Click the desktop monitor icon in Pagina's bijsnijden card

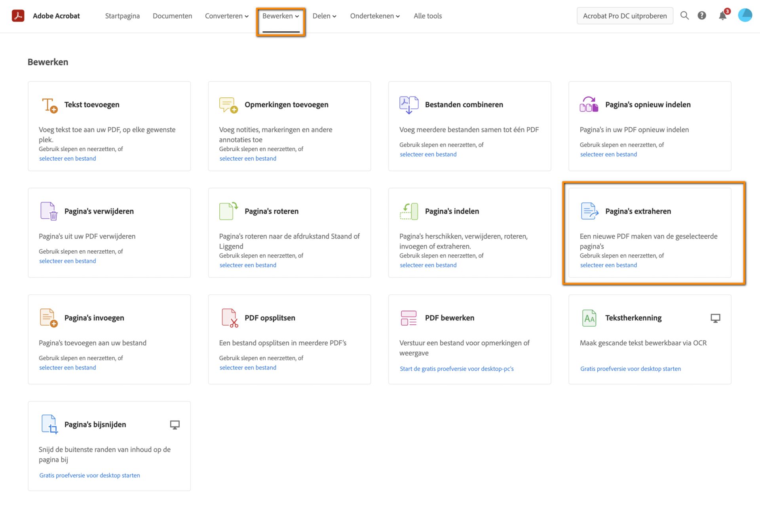tap(175, 425)
